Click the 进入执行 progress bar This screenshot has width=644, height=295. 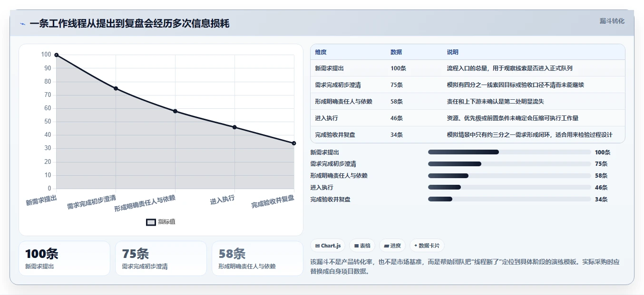tap(509, 188)
